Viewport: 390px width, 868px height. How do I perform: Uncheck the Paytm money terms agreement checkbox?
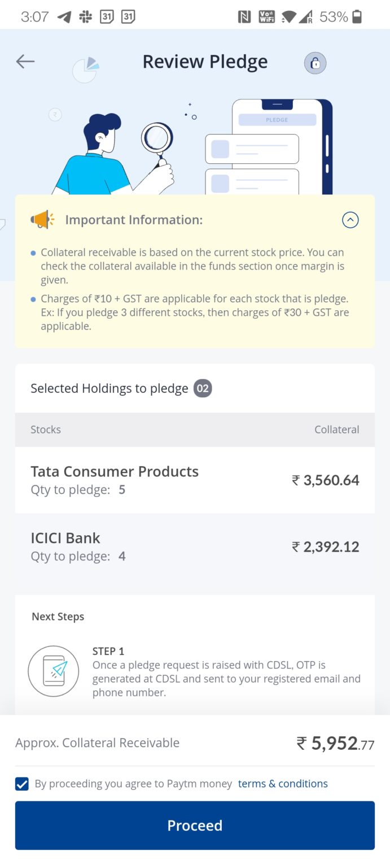click(21, 784)
